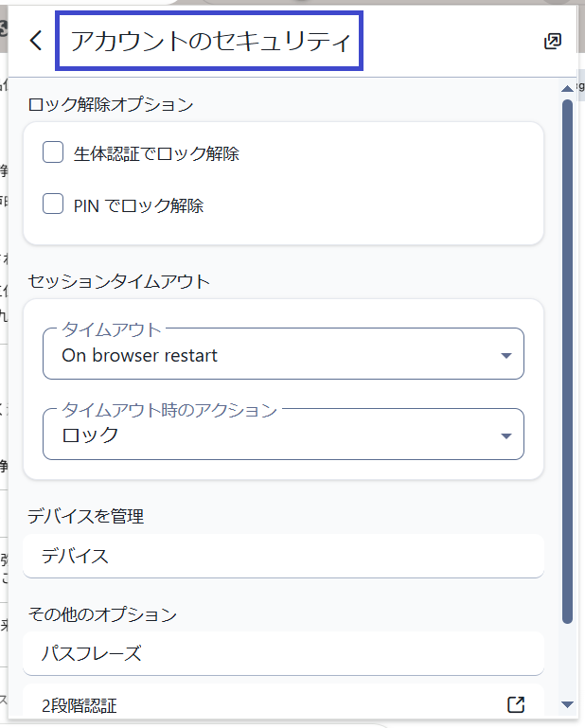Go back using the left arrow
Image resolution: width=585 pixels, height=728 pixels.
pos(36,41)
